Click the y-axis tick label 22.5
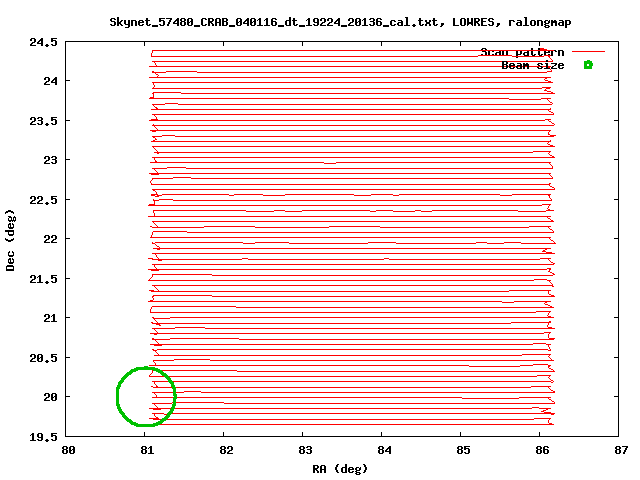The width and height of the screenshot is (640, 480). pos(43,200)
